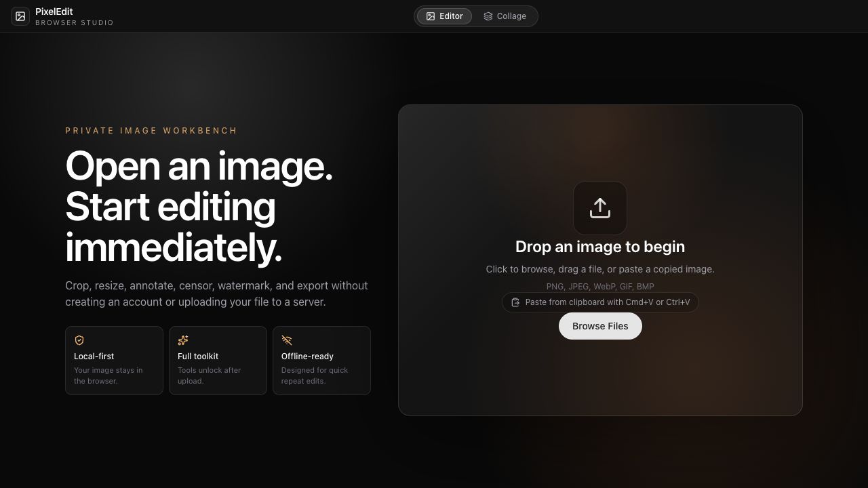Image resolution: width=868 pixels, height=488 pixels.
Task: Click the clipboard icon in paste hint
Action: pyautogui.click(x=515, y=302)
